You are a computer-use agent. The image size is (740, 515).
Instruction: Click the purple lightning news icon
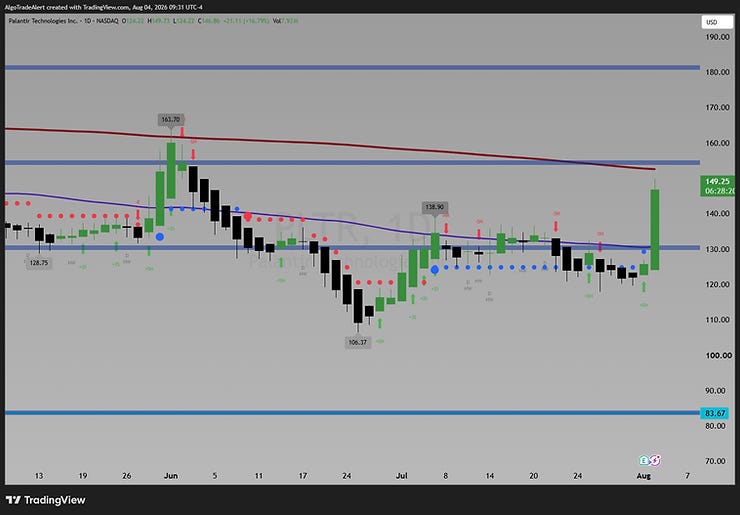point(655,460)
